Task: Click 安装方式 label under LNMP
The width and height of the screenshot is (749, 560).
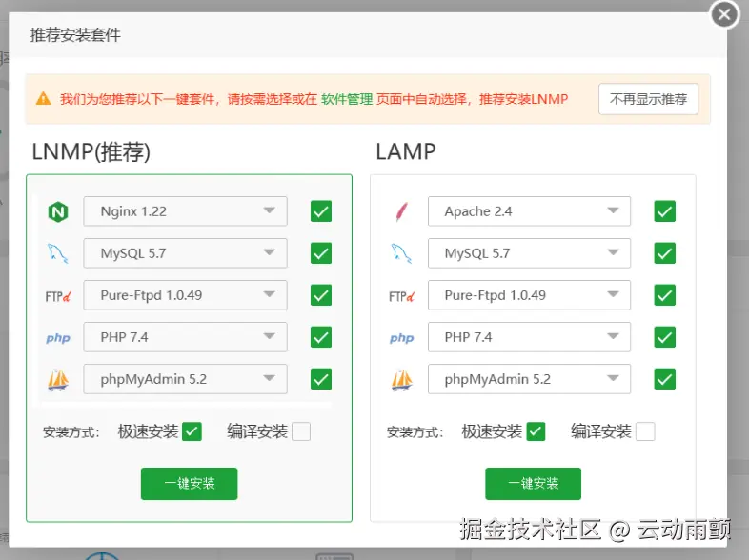Action: pyautogui.click(x=71, y=432)
